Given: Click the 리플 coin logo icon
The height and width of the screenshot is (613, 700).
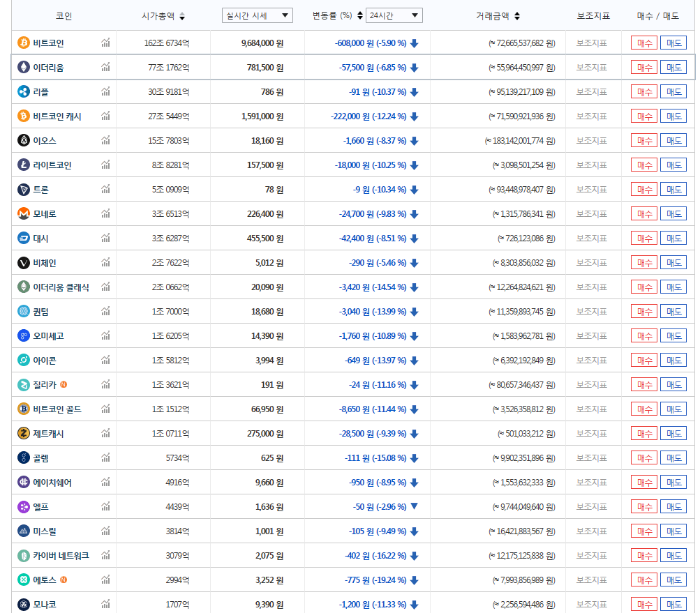Looking at the screenshot, I should (24, 92).
